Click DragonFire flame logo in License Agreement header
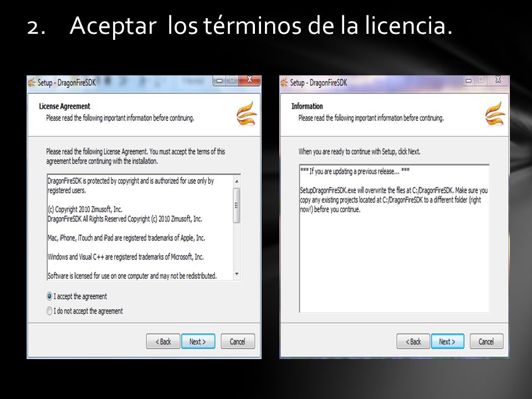Screen dimensions: 532x399 point(247,114)
